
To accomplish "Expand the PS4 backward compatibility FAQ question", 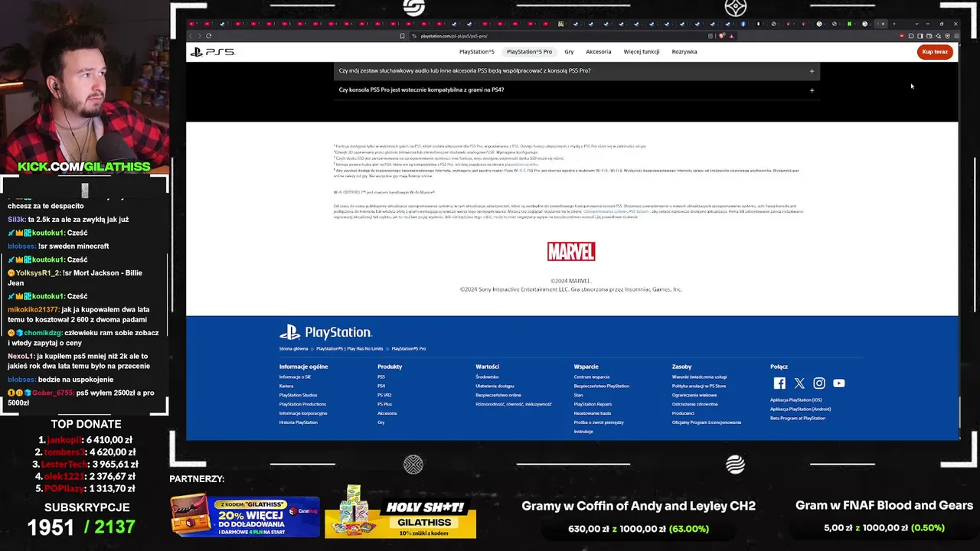I will click(x=577, y=90).
